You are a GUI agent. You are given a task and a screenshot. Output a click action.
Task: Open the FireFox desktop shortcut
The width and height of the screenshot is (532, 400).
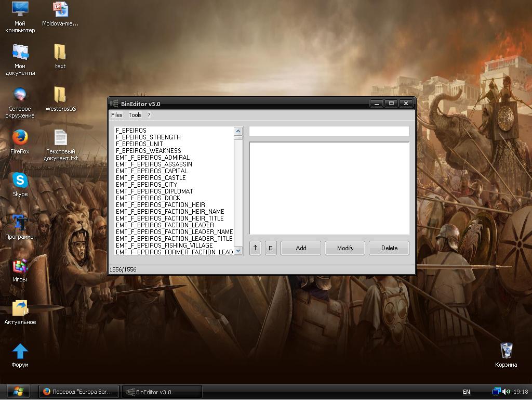tap(20, 138)
